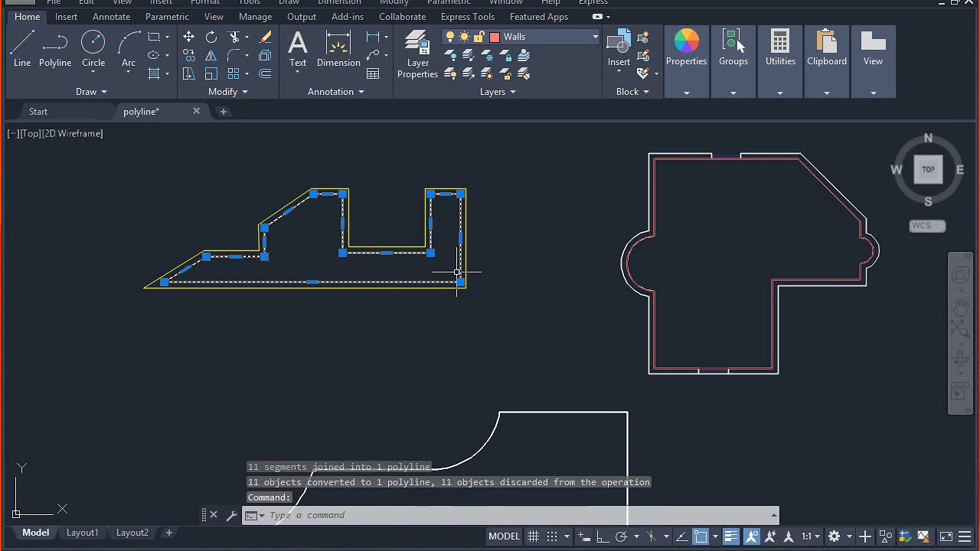Insert a Table from Annotation panel

[373, 73]
